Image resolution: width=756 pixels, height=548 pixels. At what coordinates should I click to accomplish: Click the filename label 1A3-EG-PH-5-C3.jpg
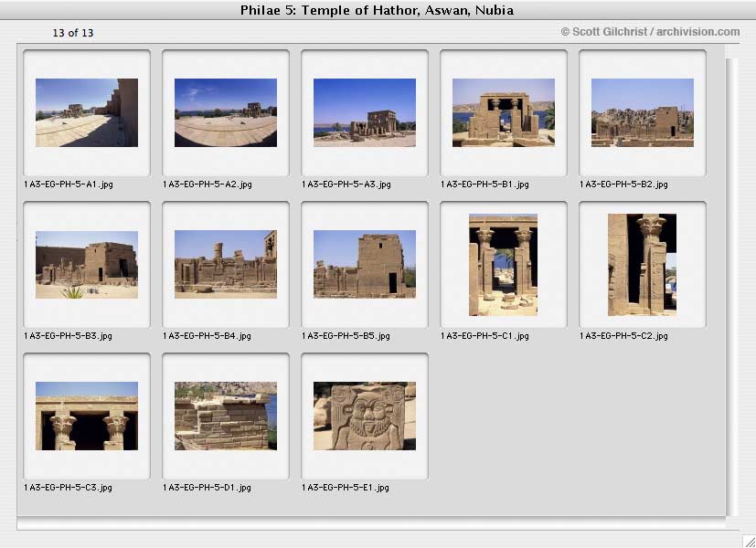point(68,488)
